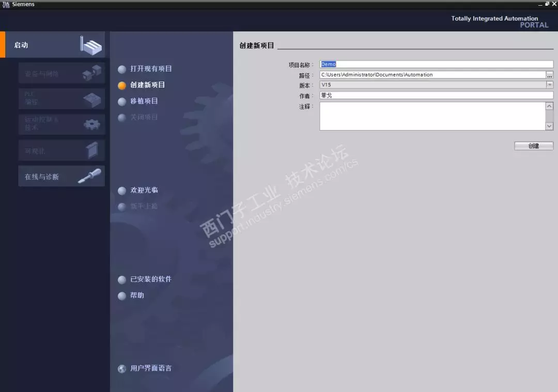Open 帮助 help
This screenshot has width=558, height=392.
pos(137,295)
